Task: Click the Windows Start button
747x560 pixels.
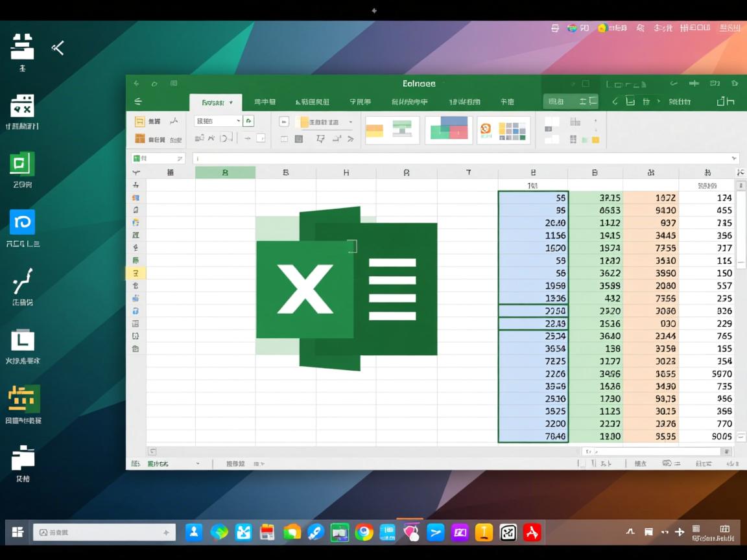Action: (18, 532)
